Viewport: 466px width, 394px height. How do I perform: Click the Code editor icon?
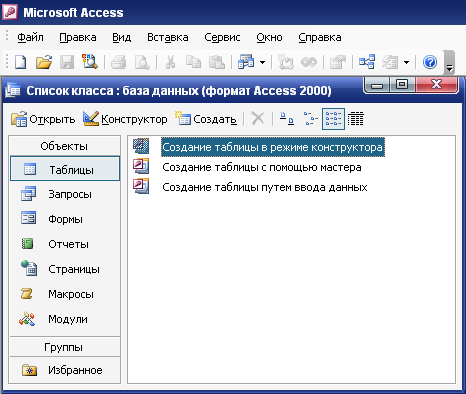[309, 62]
